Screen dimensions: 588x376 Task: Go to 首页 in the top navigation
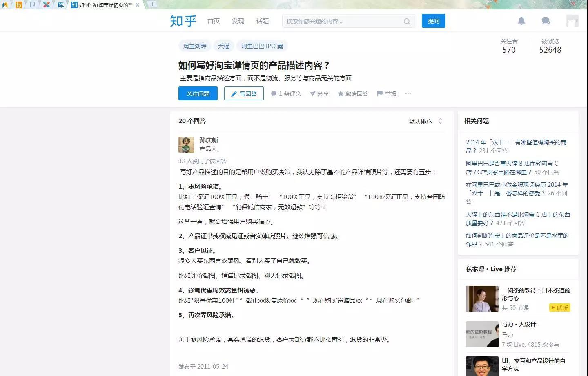pyautogui.click(x=214, y=21)
